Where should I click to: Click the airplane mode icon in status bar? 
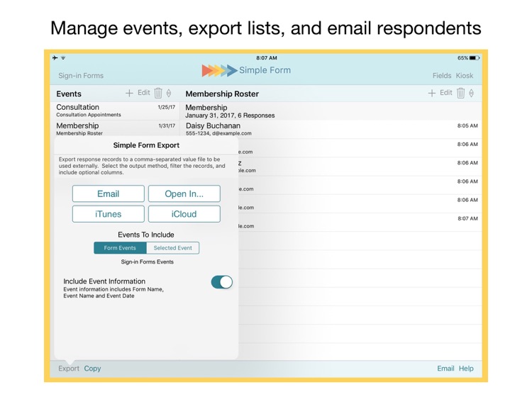[x=55, y=58]
